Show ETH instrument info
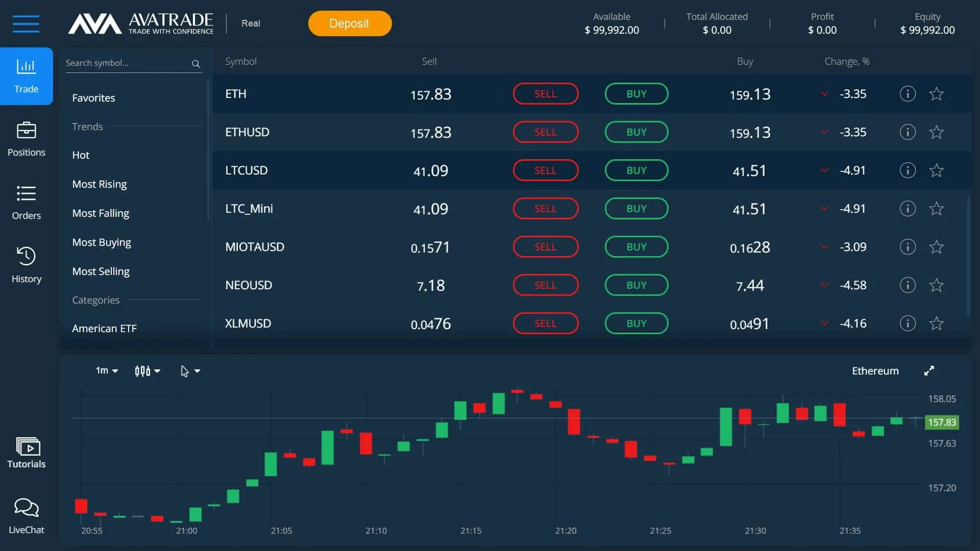This screenshot has height=551, width=980. [908, 94]
